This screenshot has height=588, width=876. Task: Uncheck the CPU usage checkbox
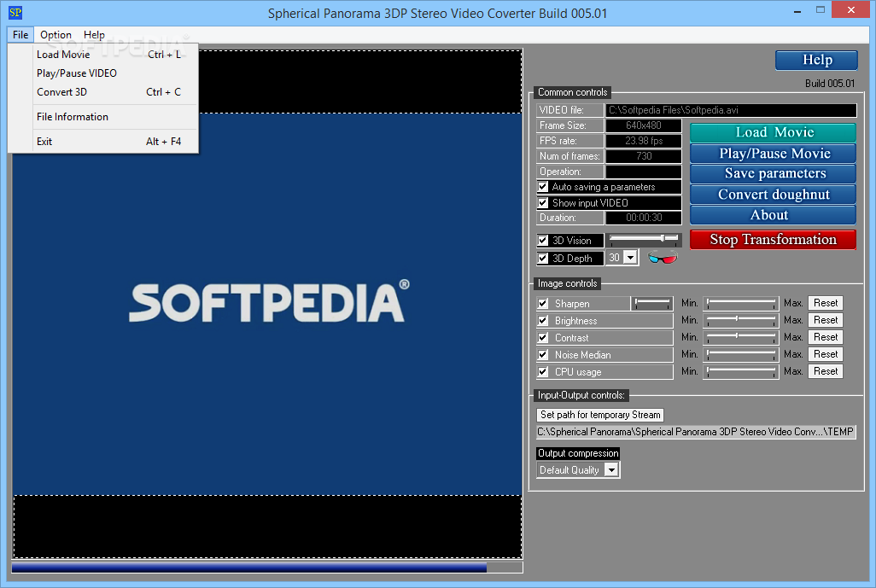point(543,371)
